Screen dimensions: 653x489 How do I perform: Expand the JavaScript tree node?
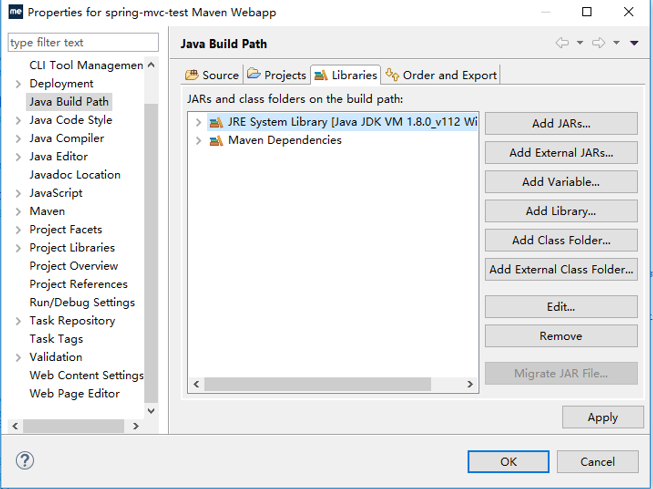pos(18,193)
